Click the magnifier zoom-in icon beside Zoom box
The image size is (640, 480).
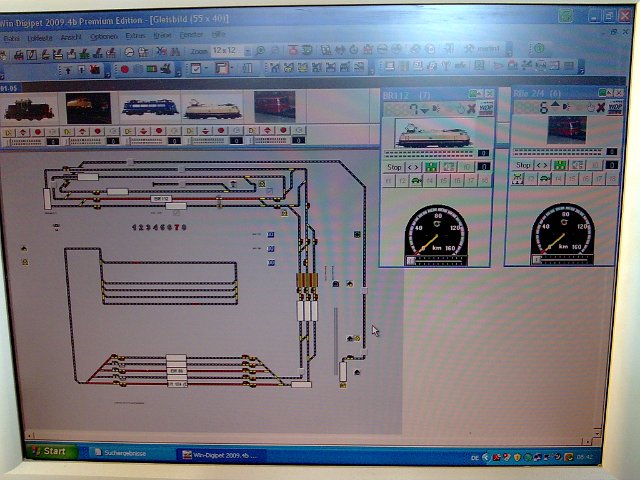260,51
